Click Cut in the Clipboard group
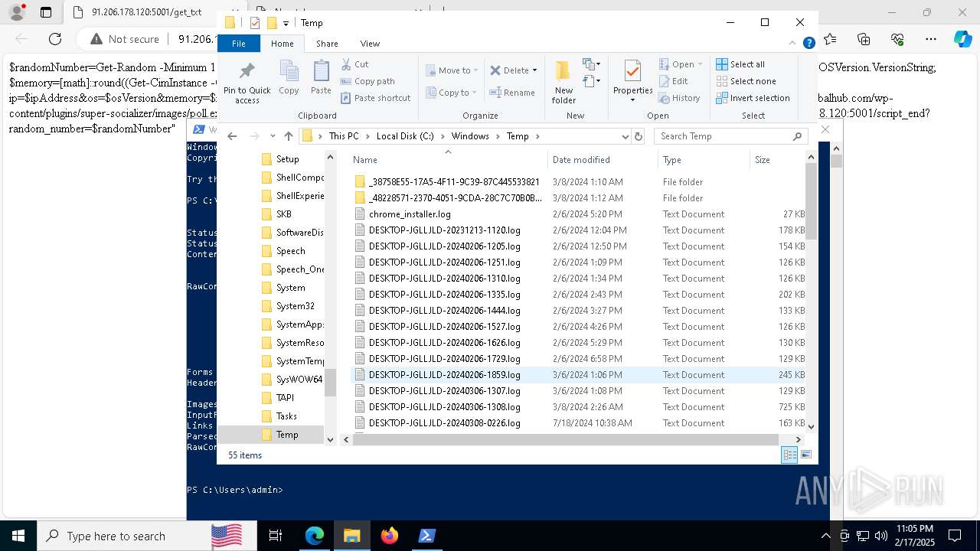The image size is (980, 551). (355, 64)
